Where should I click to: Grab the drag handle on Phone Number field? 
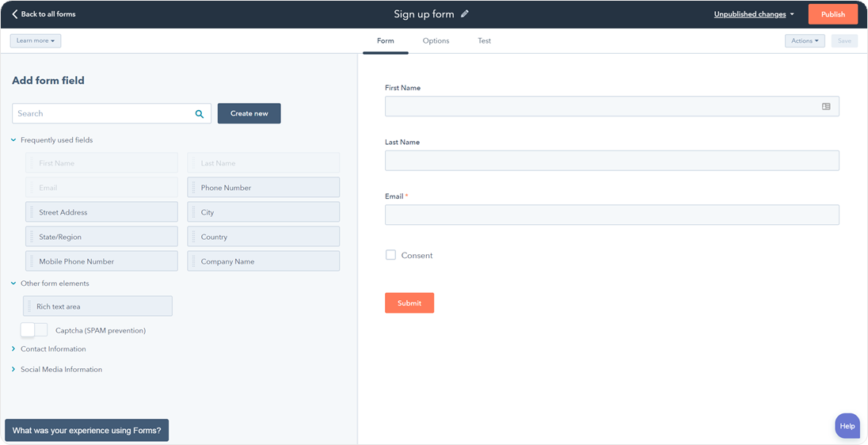coord(193,188)
